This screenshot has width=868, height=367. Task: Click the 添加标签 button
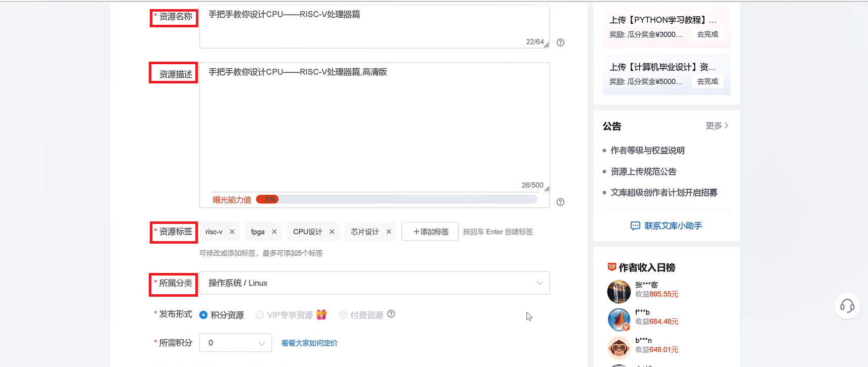430,232
